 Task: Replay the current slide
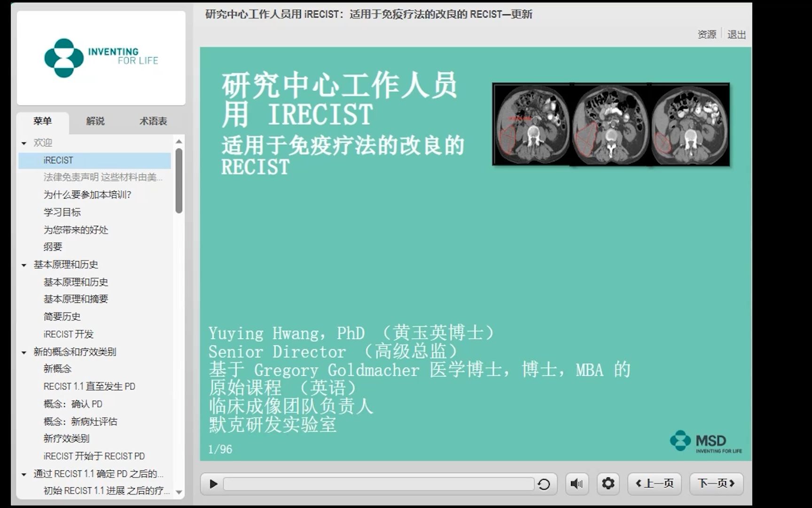544,484
